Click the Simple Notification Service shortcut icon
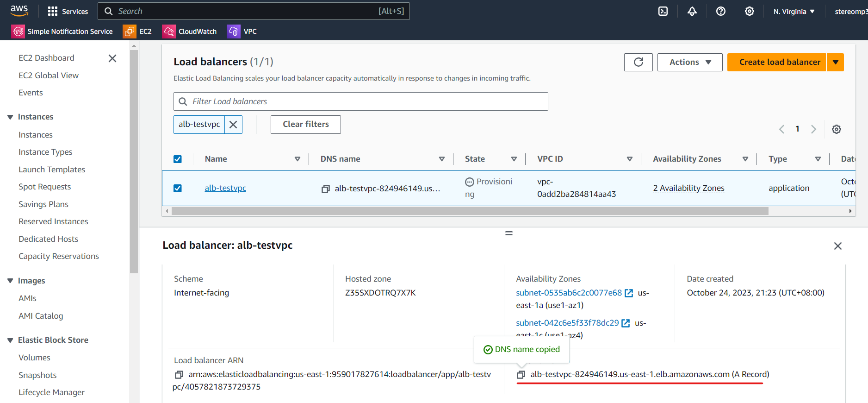 pos(18,31)
